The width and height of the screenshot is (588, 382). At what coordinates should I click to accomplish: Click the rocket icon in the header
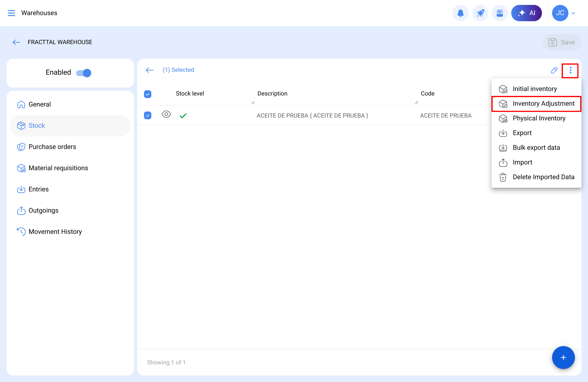pos(480,13)
